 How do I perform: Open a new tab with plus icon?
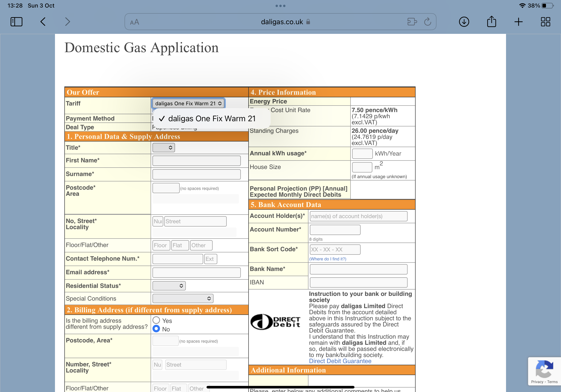click(x=518, y=22)
